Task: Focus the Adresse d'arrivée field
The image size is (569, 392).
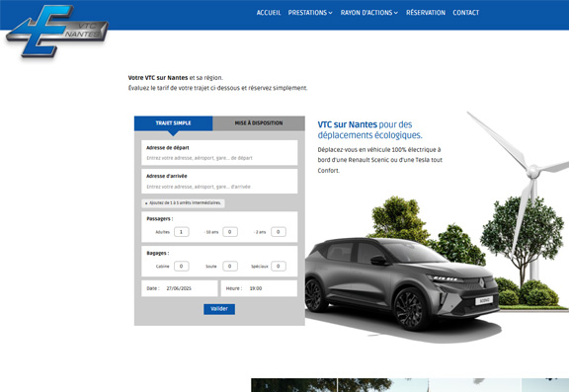Action: [219, 182]
